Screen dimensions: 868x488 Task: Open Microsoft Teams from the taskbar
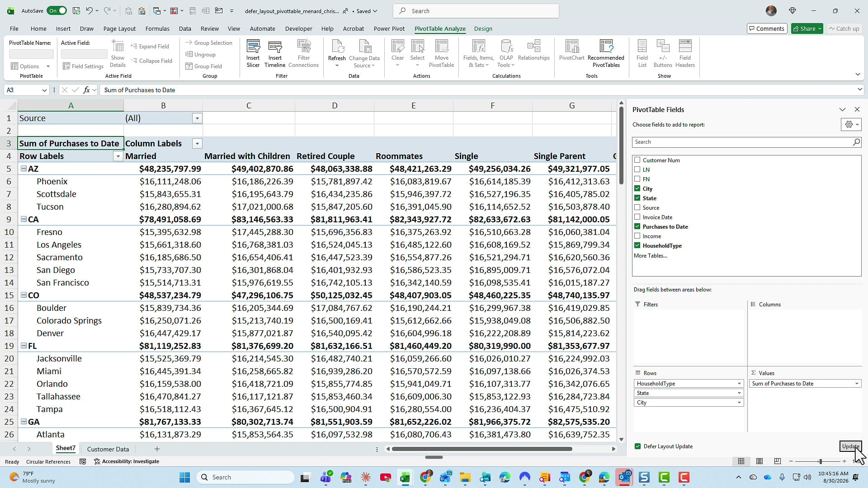[x=326, y=477]
